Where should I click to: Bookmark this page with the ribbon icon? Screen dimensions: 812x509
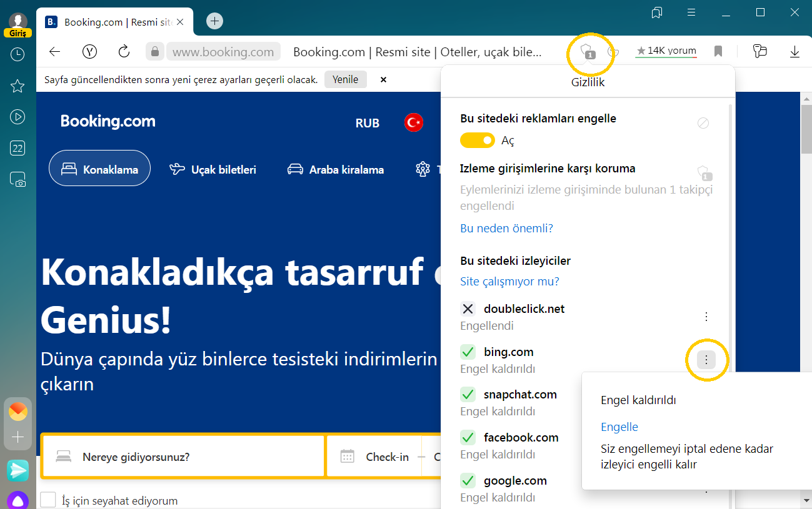click(x=718, y=51)
